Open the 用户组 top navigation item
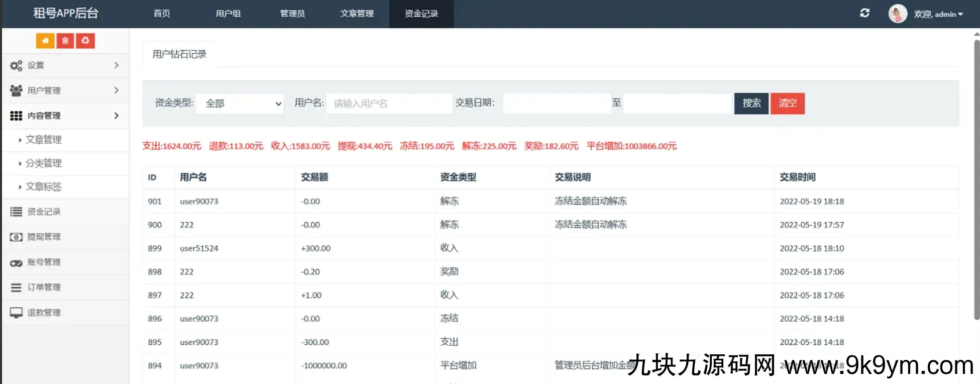This screenshot has width=980, height=384. (x=228, y=14)
